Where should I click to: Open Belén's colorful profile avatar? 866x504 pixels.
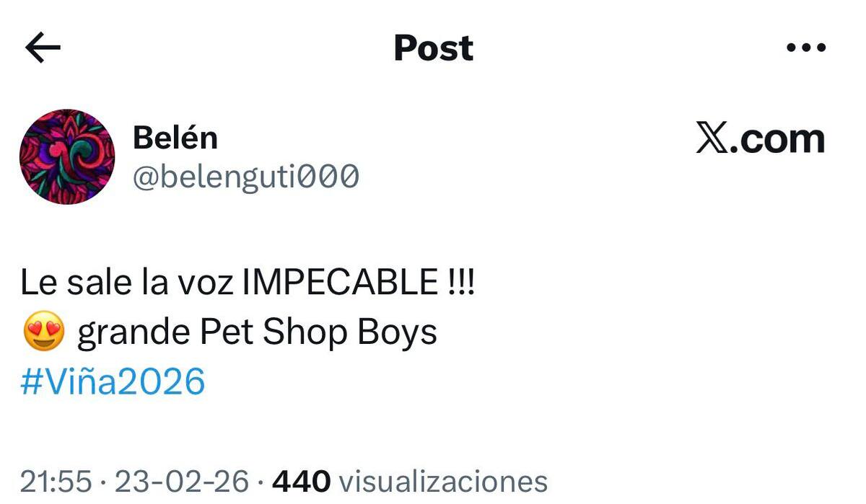(x=67, y=157)
